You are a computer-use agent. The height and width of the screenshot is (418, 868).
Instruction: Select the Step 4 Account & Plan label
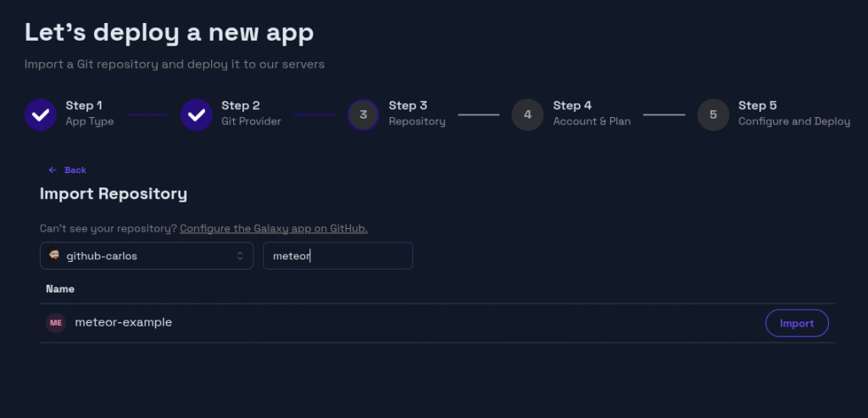[592, 121]
